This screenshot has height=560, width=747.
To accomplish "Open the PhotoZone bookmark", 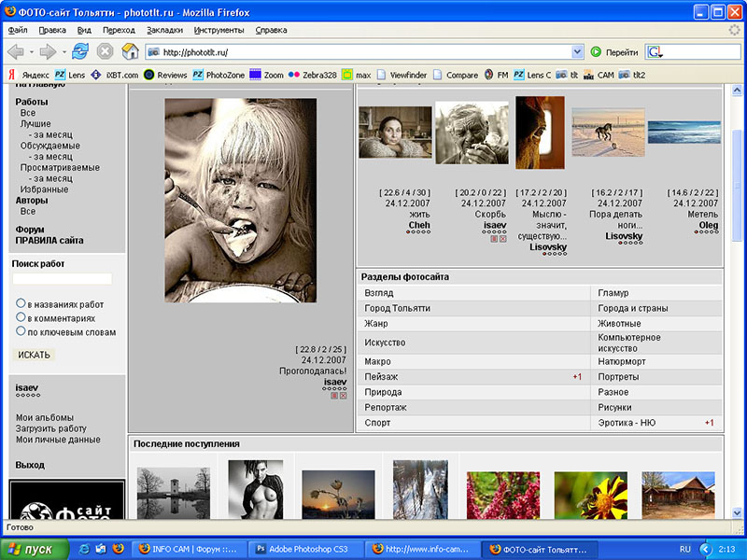I will 218,75.
